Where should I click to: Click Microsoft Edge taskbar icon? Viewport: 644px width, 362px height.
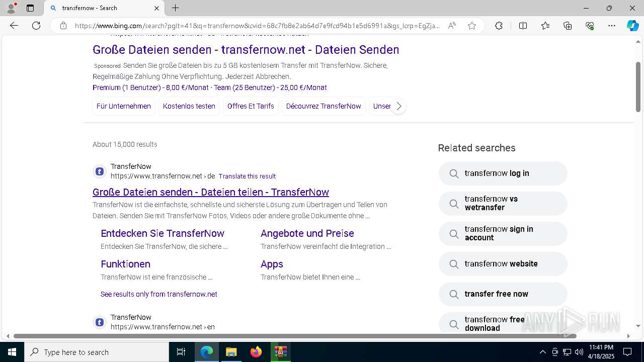click(x=207, y=352)
